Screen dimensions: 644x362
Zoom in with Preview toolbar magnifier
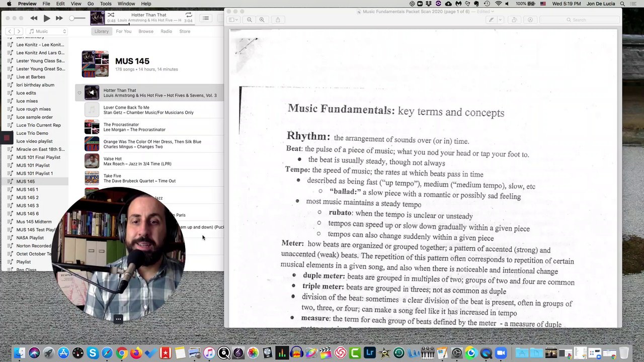point(262,20)
